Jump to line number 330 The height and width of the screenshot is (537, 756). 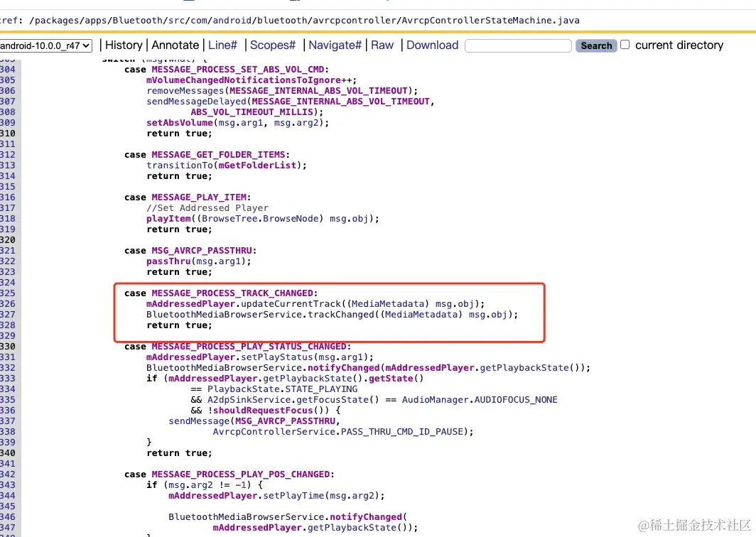pyautogui.click(x=7, y=347)
